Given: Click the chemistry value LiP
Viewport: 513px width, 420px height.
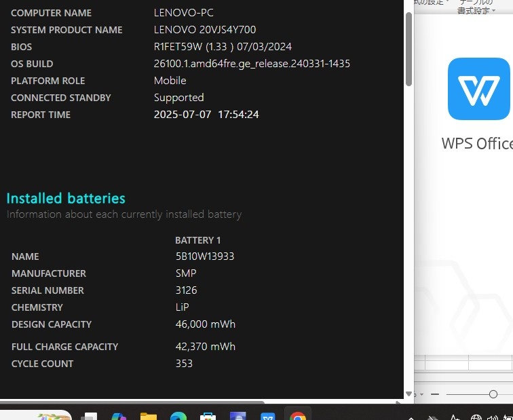Looking at the screenshot, I should (x=183, y=307).
